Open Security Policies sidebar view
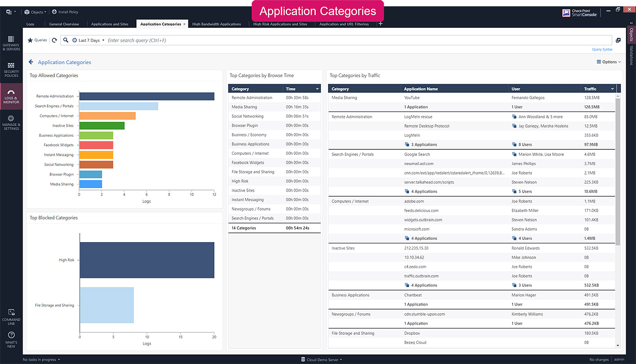The width and height of the screenshot is (636, 364). (11, 70)
